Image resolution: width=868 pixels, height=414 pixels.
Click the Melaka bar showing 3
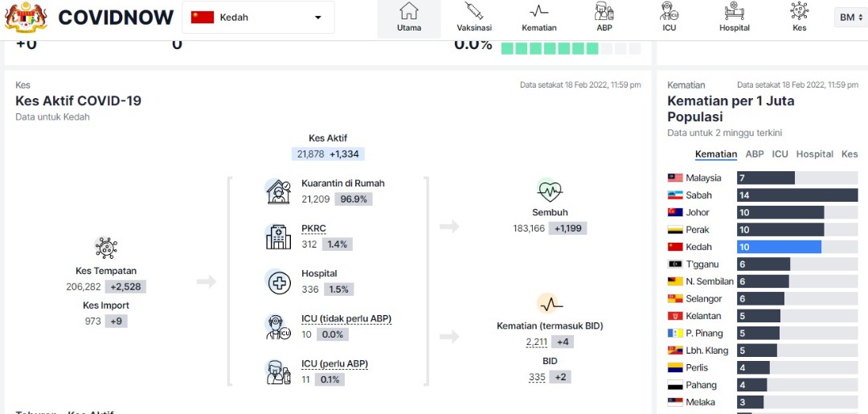tap(750, 402)
